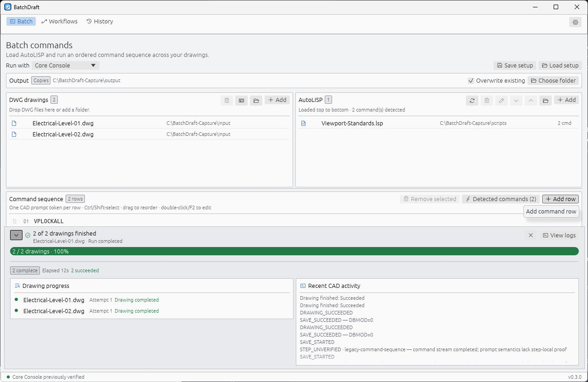Click the green status dot beside Electrical-Level-01.dwg in Drawing progress

pyautogui.click(x=17, y=300)
